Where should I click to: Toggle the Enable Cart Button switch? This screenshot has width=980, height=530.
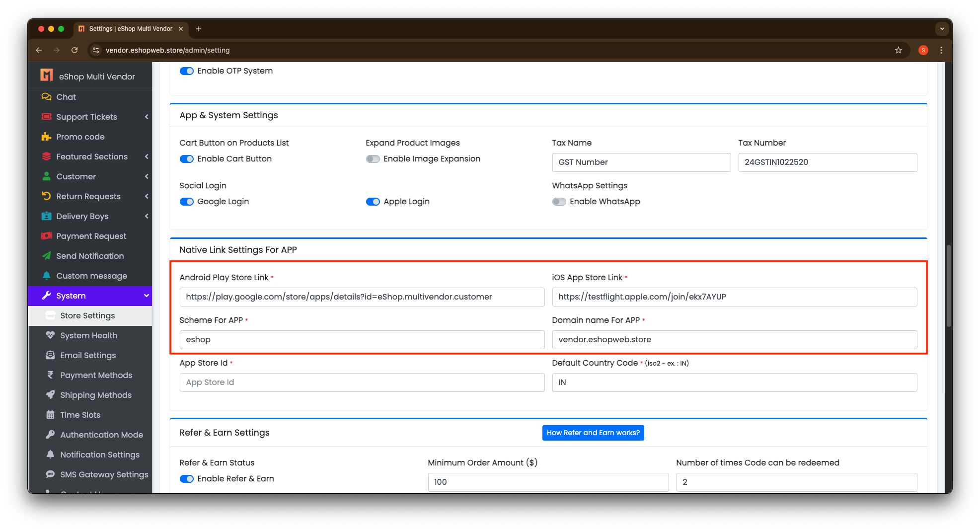(187, 159)
